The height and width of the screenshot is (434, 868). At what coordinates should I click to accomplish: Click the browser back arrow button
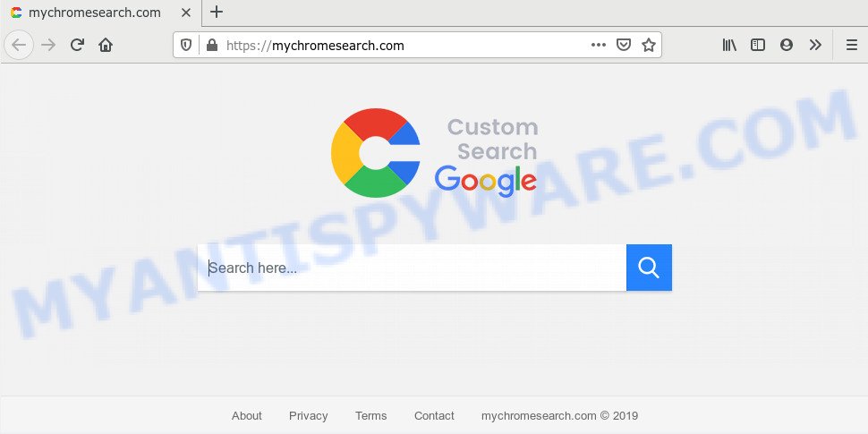tap(19, 45)
